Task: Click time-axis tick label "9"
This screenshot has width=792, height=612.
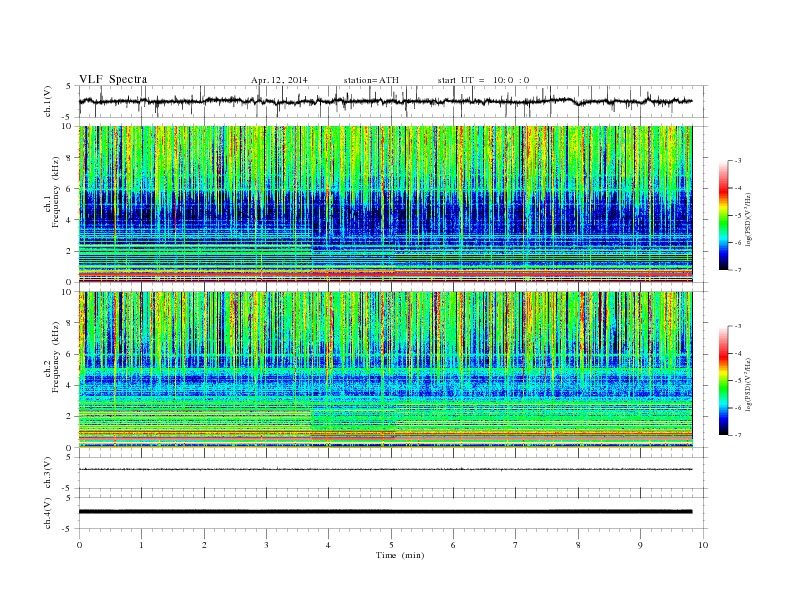Action: click(x=640, y=545)
